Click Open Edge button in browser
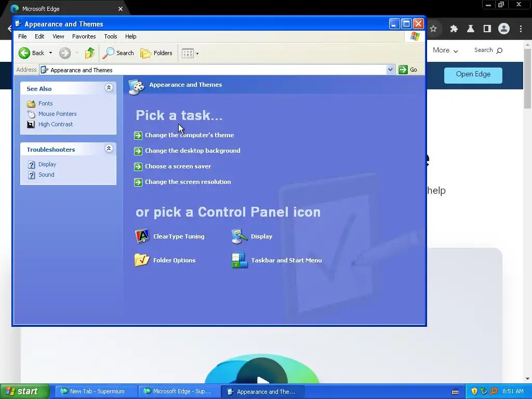Screen dimensions: 532x399 click(x=473, y=75)
